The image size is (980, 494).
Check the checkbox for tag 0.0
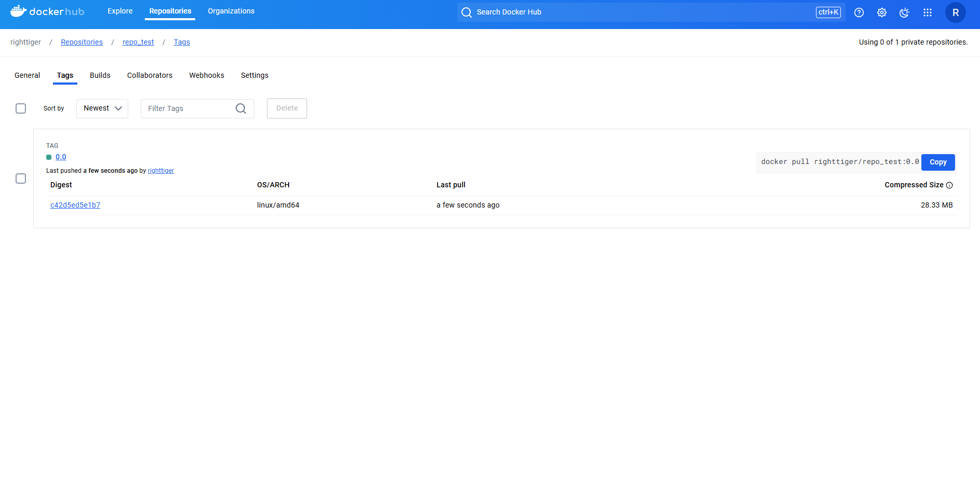click(x=21, y=179)
